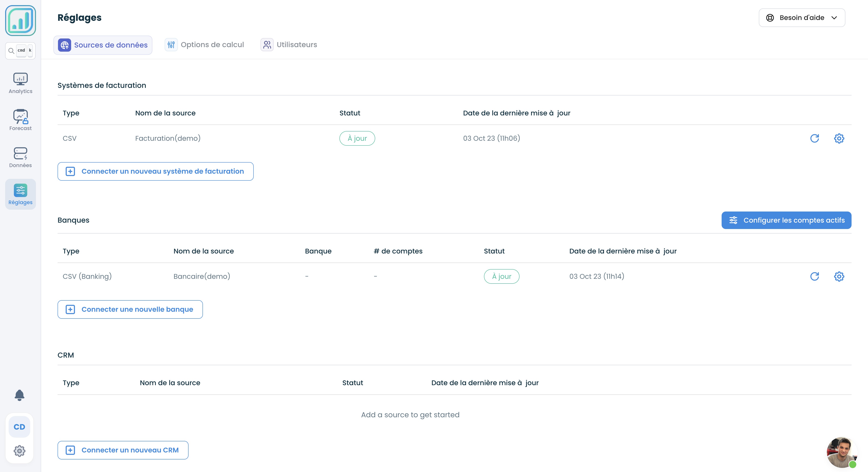Open notifications bell
This screenshot has width=868, height=472.
coord(20,395)
